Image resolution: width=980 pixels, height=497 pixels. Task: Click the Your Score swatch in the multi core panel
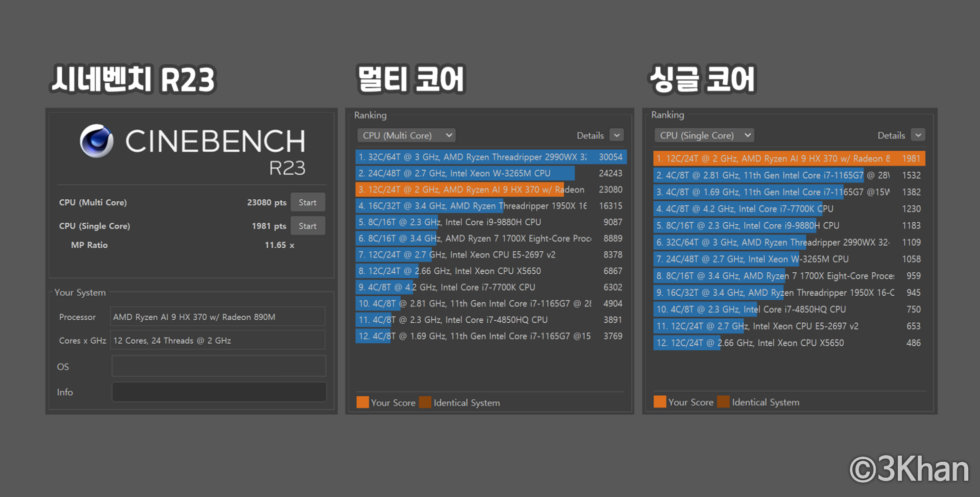click(x=363, y=403)
